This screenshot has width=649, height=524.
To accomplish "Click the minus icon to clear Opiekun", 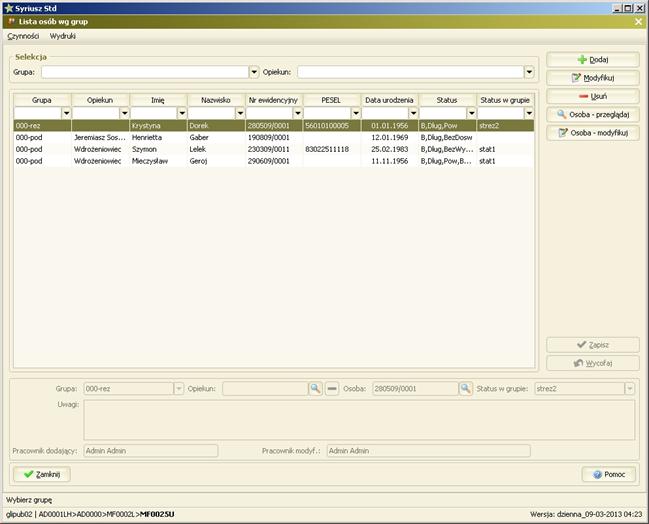I will click(332, 389).
